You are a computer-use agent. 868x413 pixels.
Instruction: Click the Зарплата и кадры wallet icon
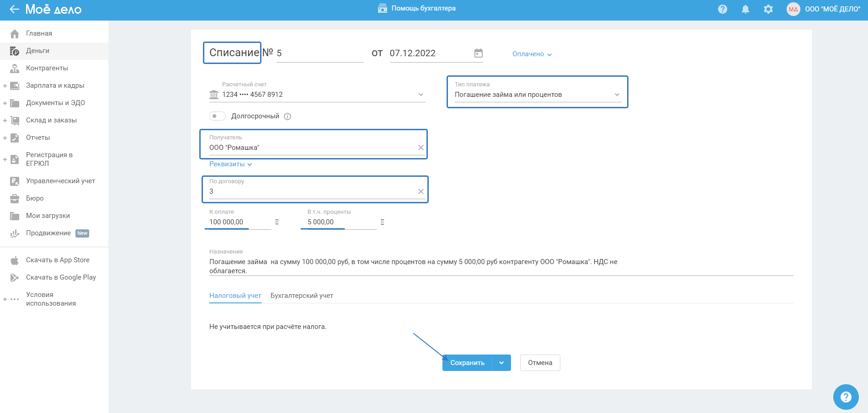15,86
